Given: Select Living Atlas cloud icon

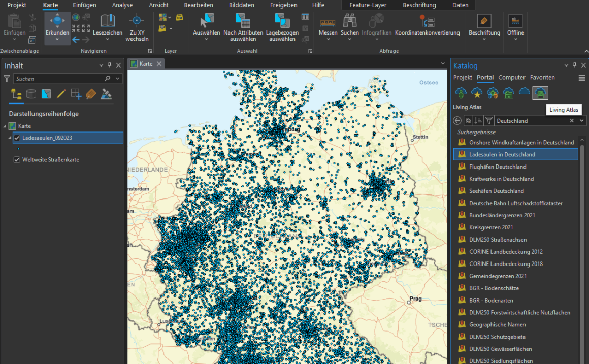Looking at the screenshot, I should point(540,93).
